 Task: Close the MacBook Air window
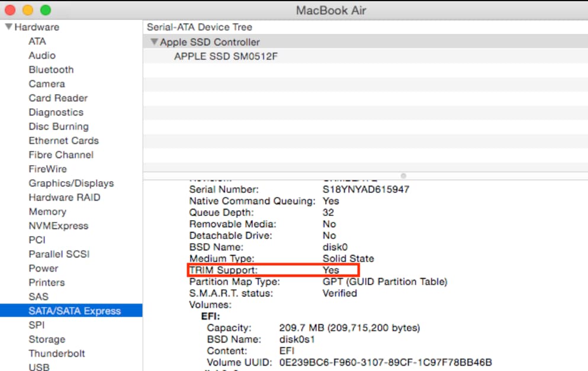click(x=9, y=10)
